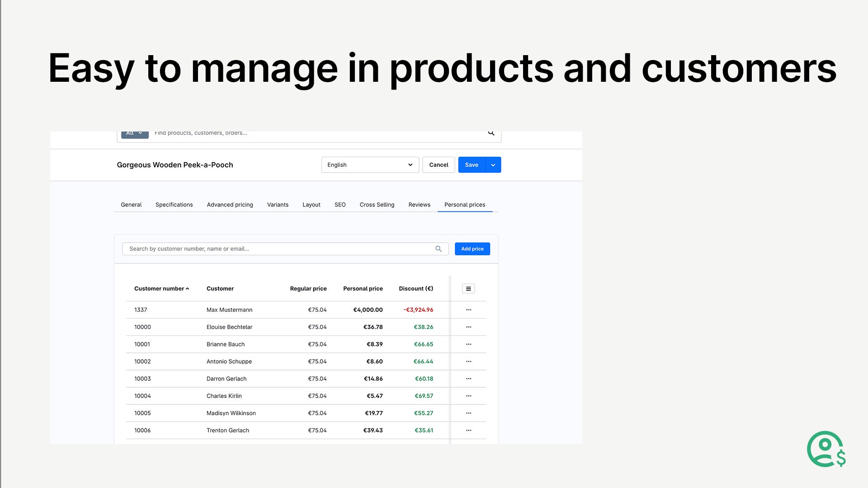868x488 pixels.
Task: Click customer name Trenton Gerlach
Action: pos(228,430)
